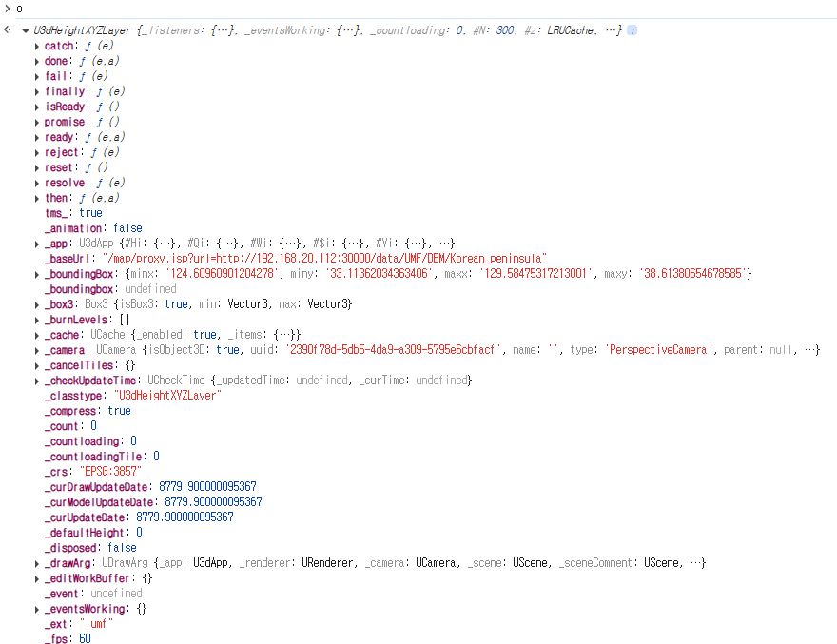Expand the _box3 Box3 object
837x644 pixels.
click(37, 305)
